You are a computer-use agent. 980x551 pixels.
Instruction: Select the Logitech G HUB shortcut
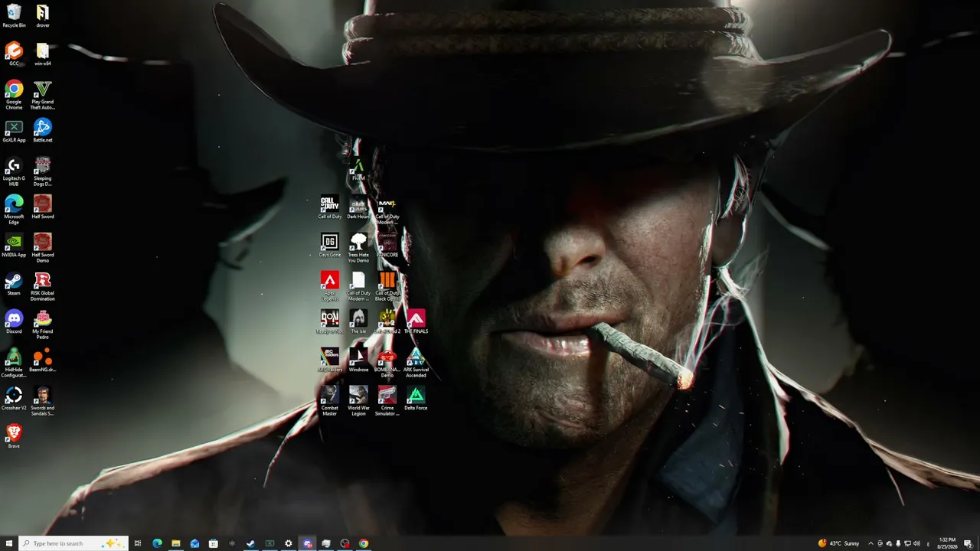14,172
